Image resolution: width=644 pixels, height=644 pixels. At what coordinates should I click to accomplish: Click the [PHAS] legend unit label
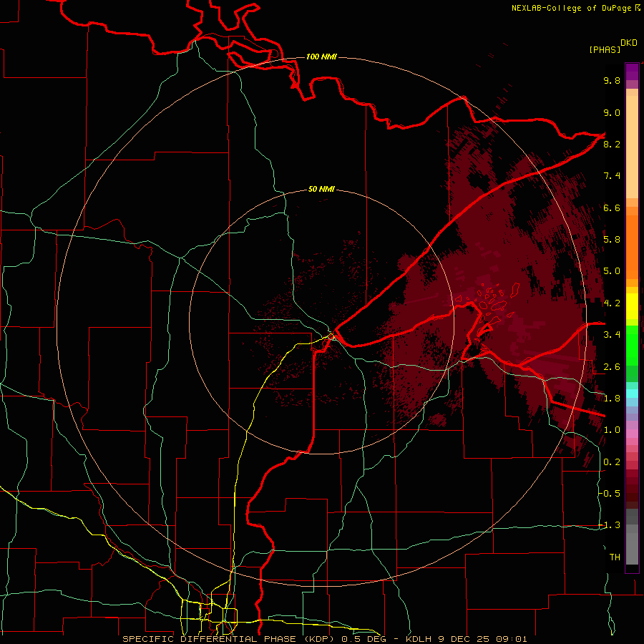(605, 49)
